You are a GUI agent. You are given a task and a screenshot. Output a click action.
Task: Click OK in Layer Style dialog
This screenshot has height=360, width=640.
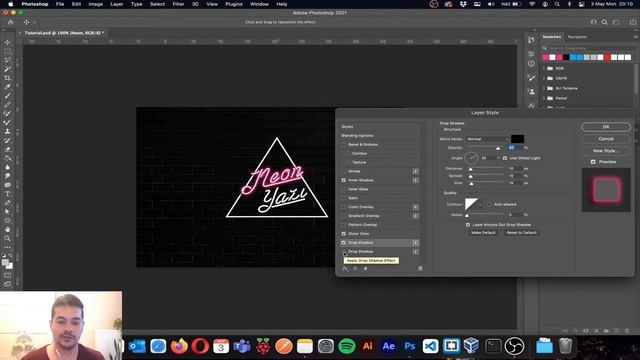pos(606,127)
